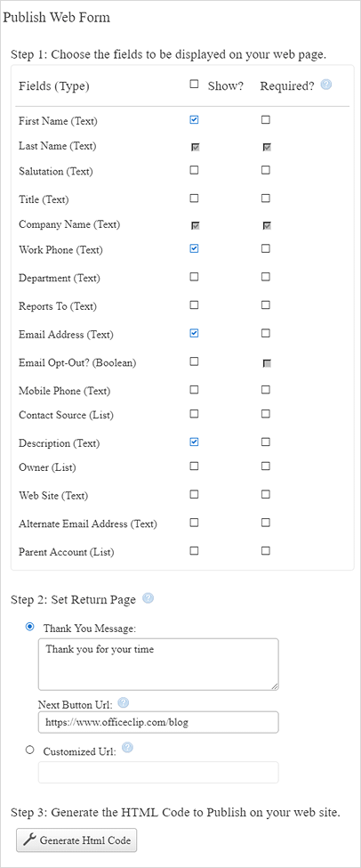Image resolution: width=361 pixels, height=868 pixels.
Task: Click the Next Button Url input field
Action: click(x=158, y=722)
